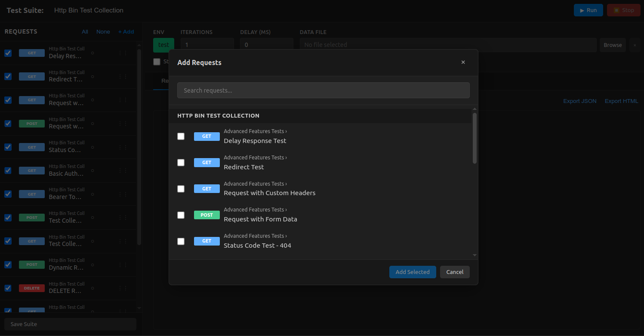Click GET badge beside Delay Response Test

[x=207, y=136]
